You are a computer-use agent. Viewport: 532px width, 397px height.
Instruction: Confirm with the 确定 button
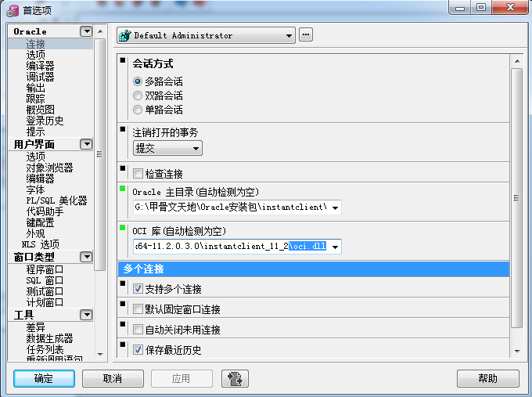(44, 378)
